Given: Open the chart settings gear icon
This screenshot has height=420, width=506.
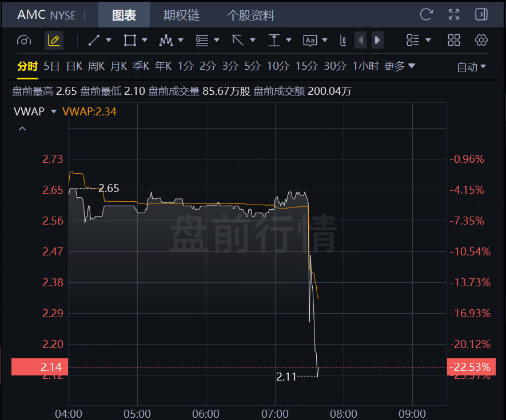Looking at the screenshot, I should (x=481, y=41).
